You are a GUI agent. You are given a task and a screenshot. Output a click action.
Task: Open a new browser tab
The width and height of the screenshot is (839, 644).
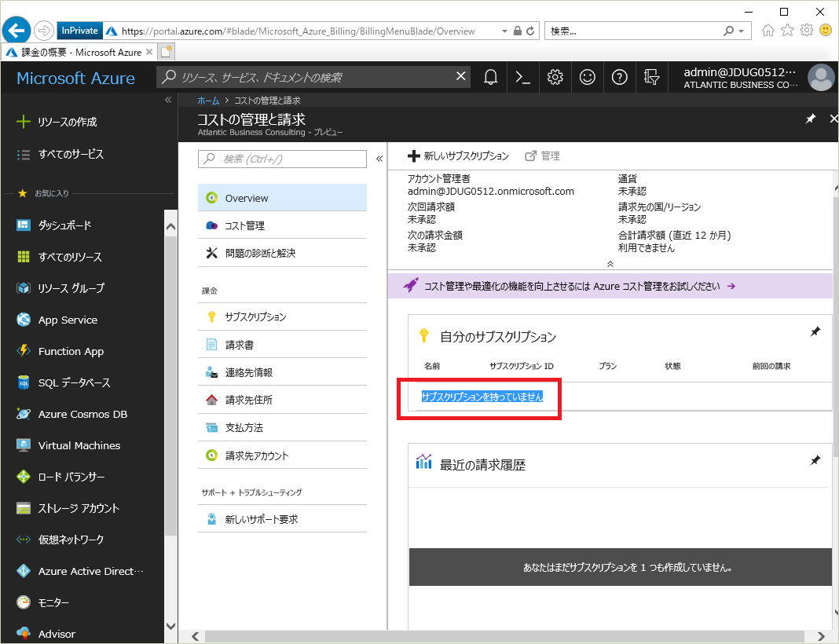[167, 52]
